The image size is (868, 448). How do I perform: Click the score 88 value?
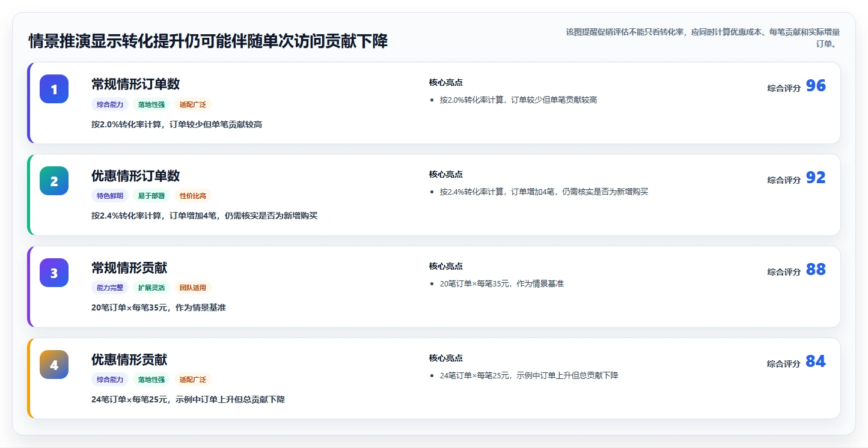point(816,270)
